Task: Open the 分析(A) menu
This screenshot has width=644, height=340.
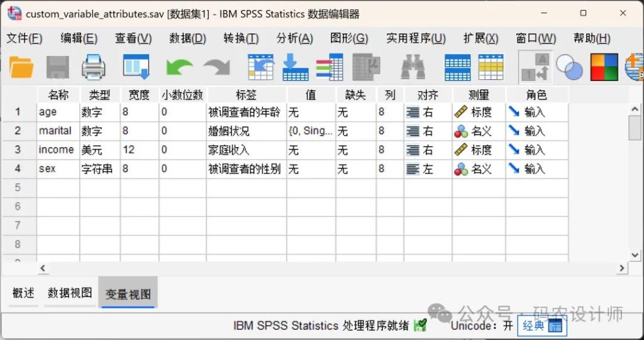Action: [x=294, y=38]
